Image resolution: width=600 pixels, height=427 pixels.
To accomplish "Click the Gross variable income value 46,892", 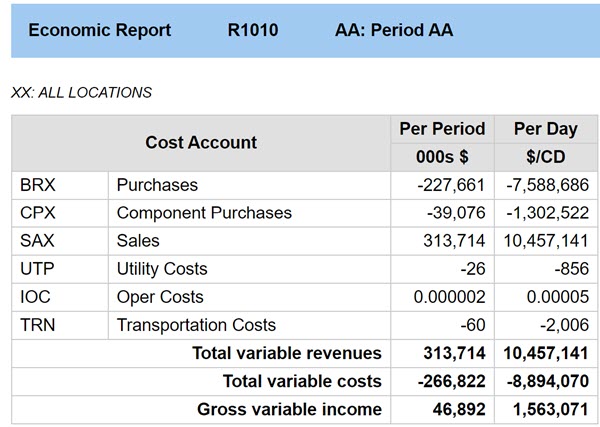I will tap(459, 409).
